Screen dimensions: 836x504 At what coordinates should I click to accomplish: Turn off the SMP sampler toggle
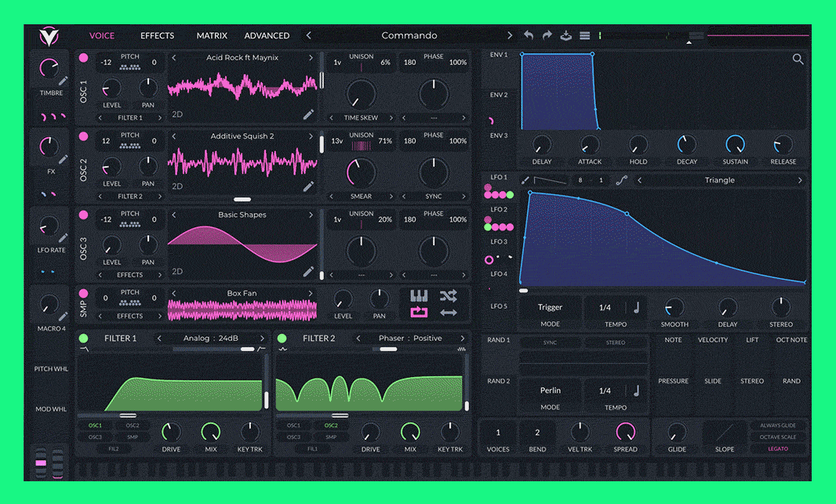pos(83,293)
